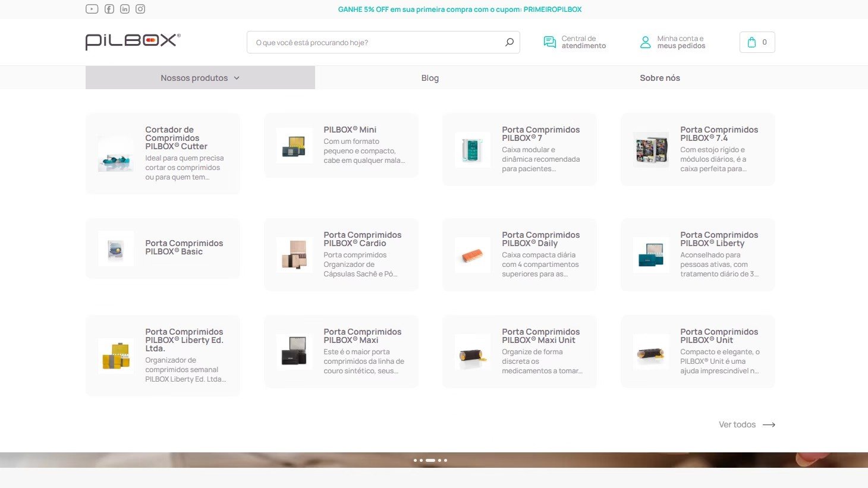The width and height of the screenshot is (868, 488).
Task: Select the fourth carousel dot
Action: (439, 460)
